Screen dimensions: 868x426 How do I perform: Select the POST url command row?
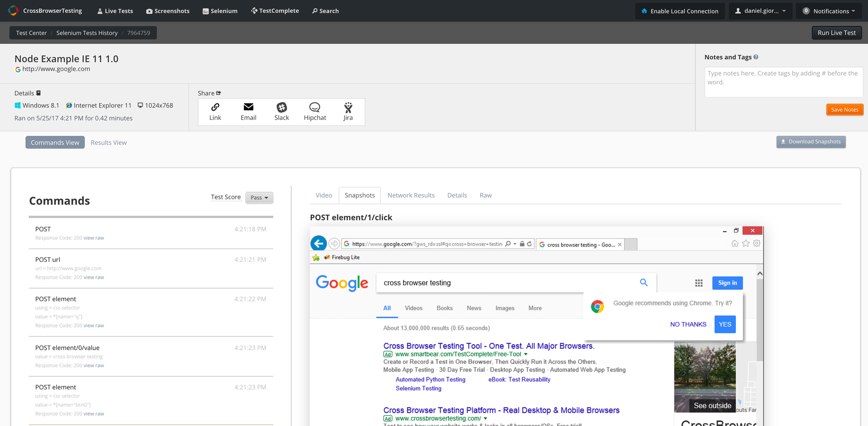click(x=151, y=268)
